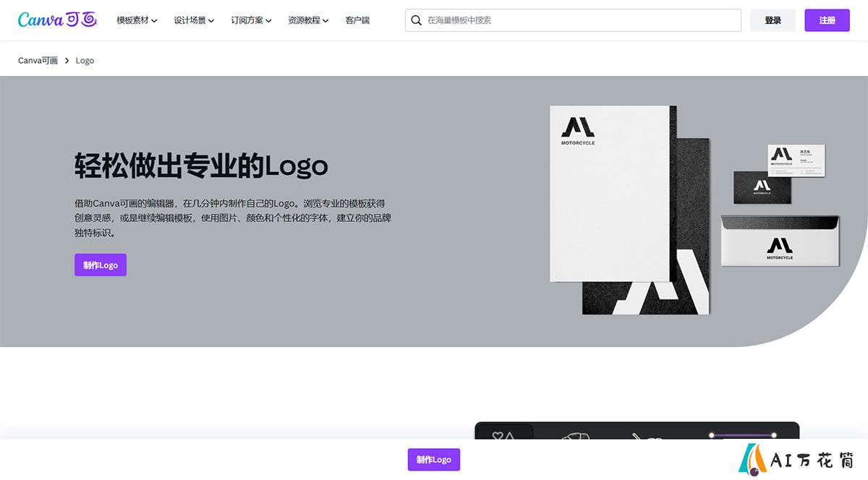Viewport: 868px width, 480px height.
Task: Expand the 资源教程 menu
Action: click(x=308, y=20)
